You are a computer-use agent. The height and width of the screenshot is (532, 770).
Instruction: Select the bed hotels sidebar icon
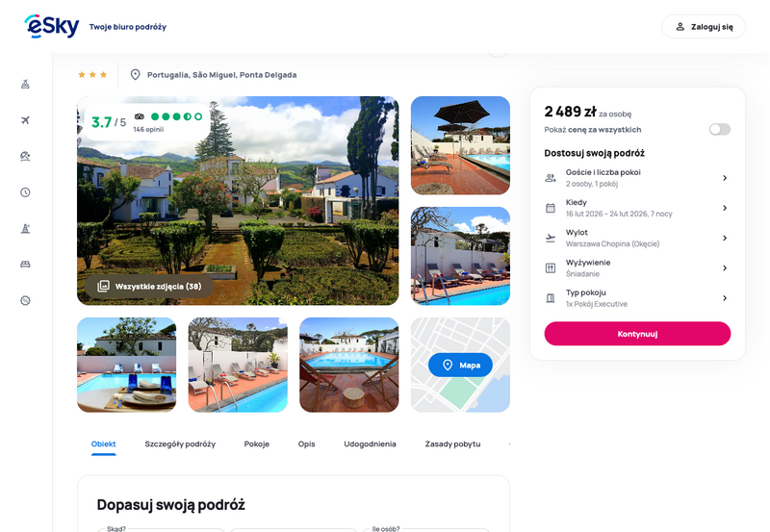pyautogui.click(x=26, y=265)
